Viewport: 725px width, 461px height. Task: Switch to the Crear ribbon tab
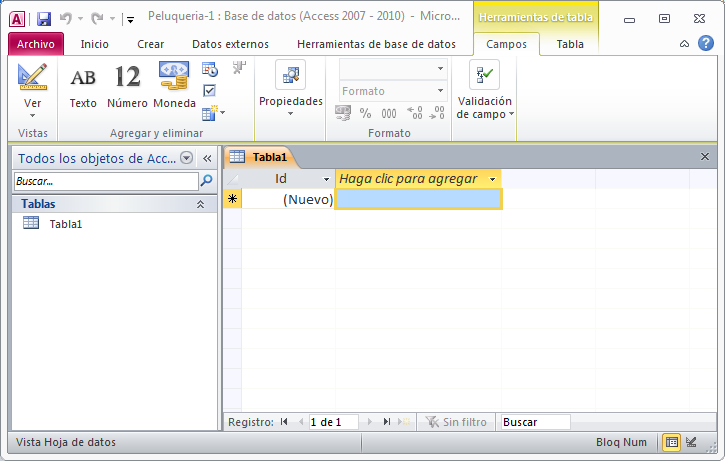pos(150,44)
